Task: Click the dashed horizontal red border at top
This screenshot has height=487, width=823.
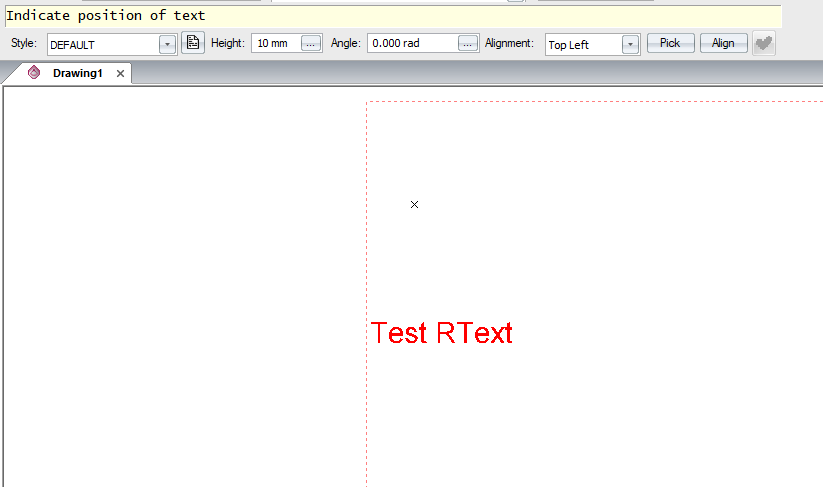Action: click(x=600, y=102)
